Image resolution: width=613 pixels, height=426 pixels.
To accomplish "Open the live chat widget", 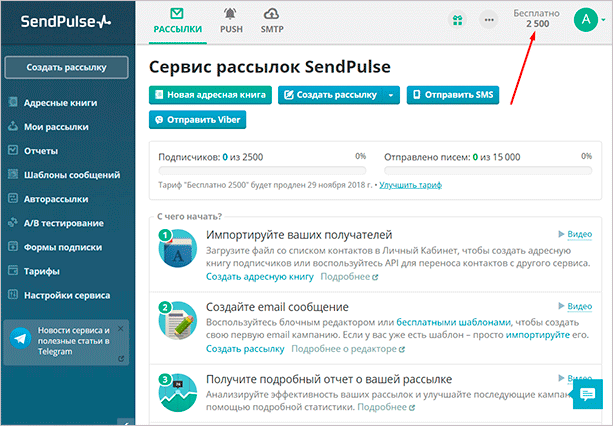I will [x=588, y=394].
